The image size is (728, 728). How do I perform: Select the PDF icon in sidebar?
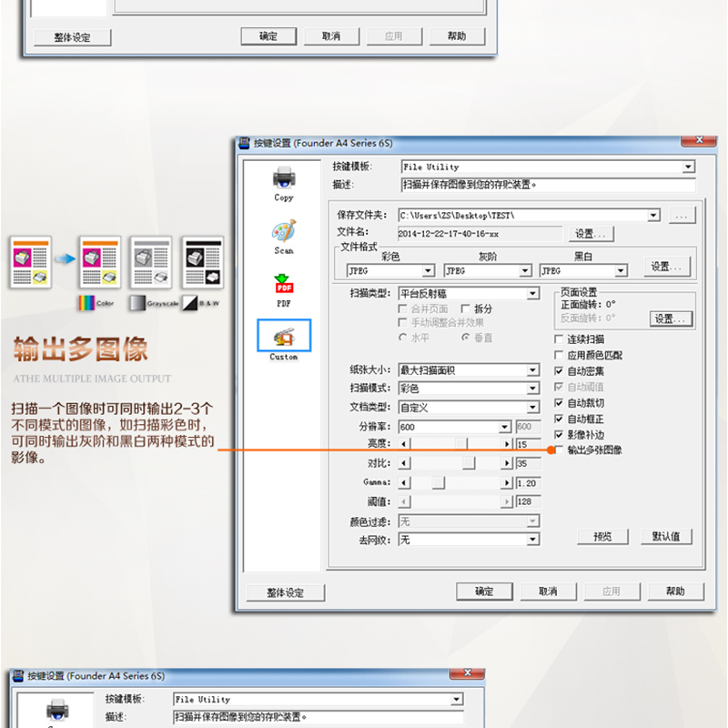[284, 285]
